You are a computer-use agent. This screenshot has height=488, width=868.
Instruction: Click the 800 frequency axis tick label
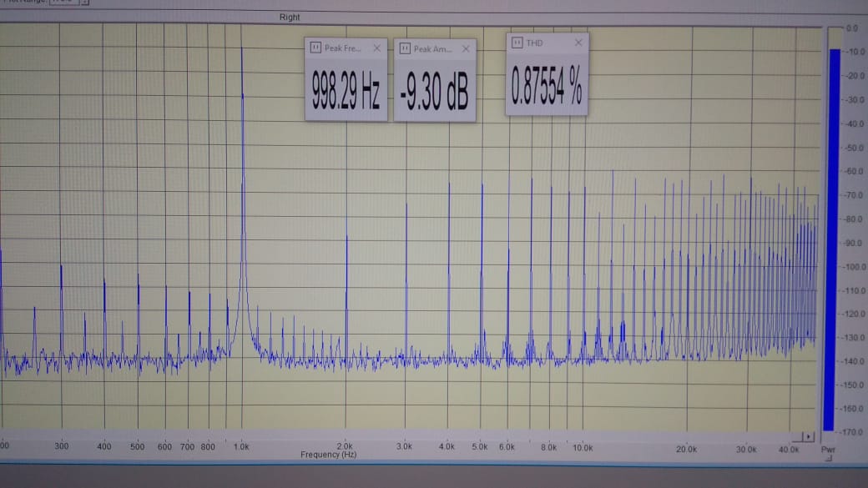[208, 446]
